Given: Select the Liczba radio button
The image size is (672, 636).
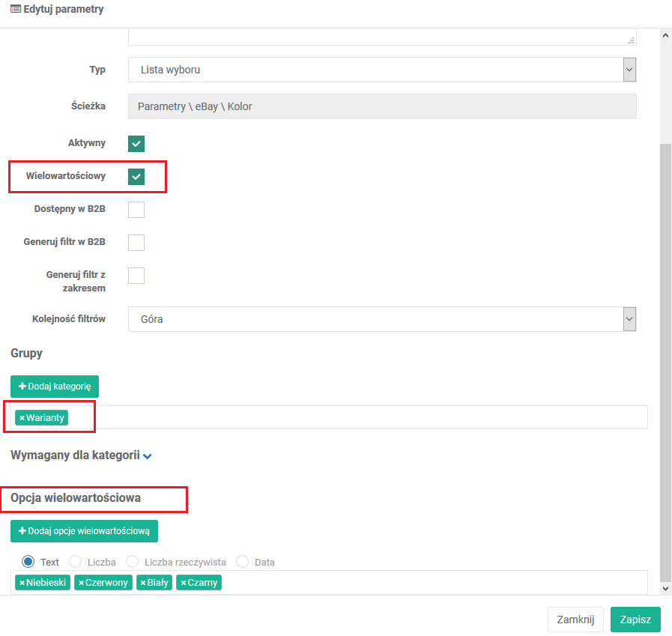Looking at the screenshot, I should coord(76,562).
